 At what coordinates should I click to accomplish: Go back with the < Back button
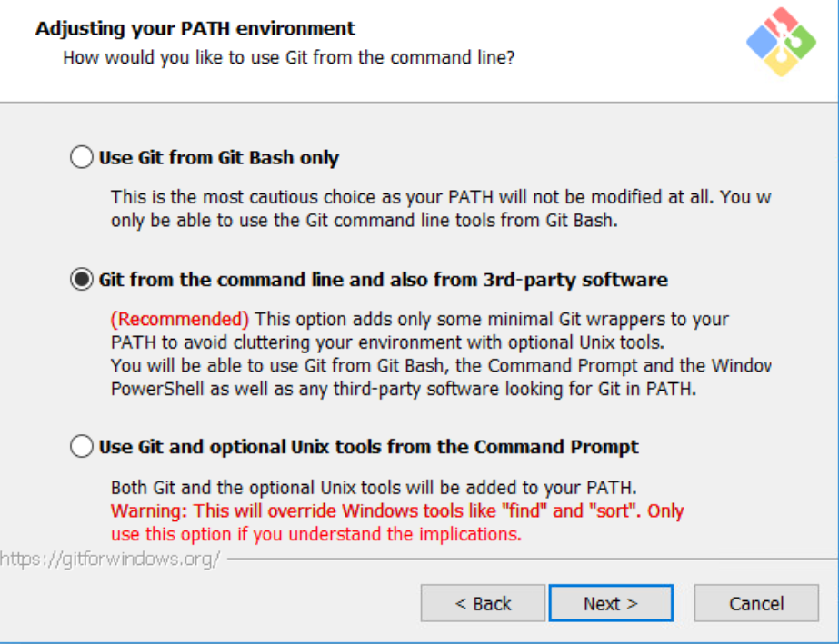483,604
